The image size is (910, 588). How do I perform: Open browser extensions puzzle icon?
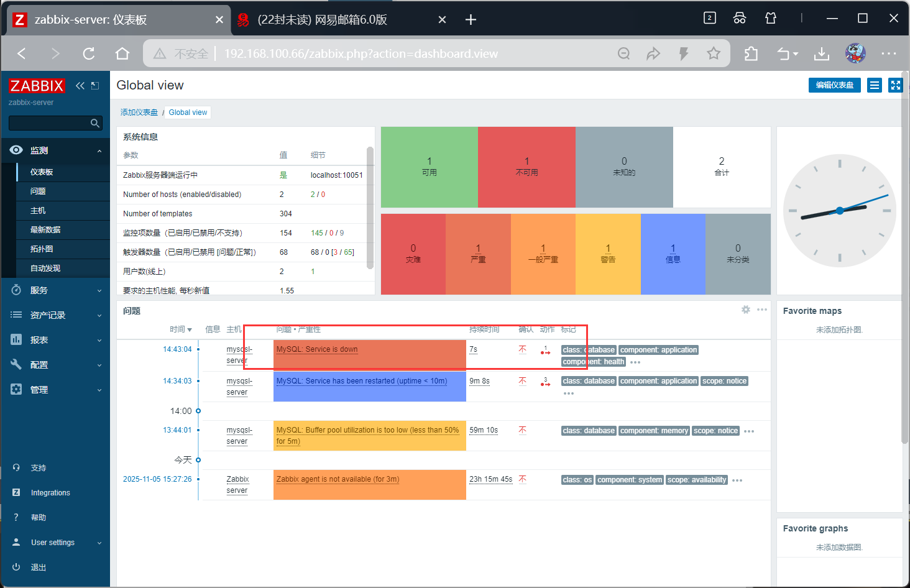click(751, 54)
